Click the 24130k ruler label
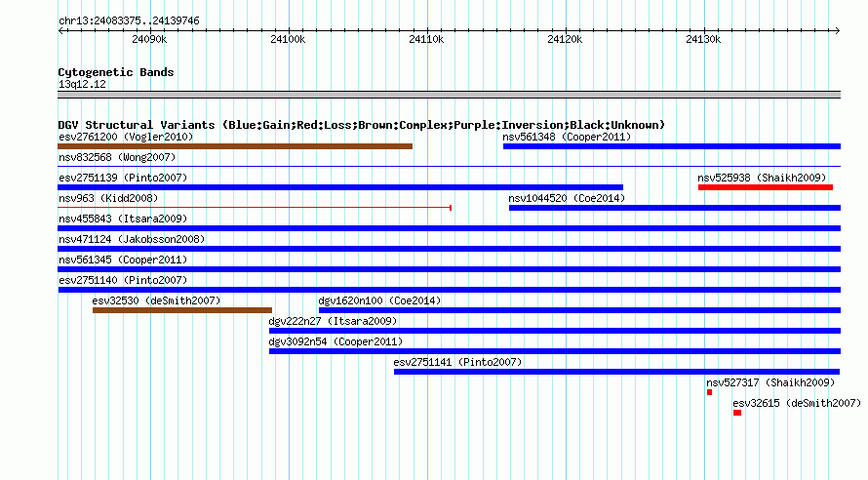The height and width of the screenshot is (480, 868). coord(703,39)
